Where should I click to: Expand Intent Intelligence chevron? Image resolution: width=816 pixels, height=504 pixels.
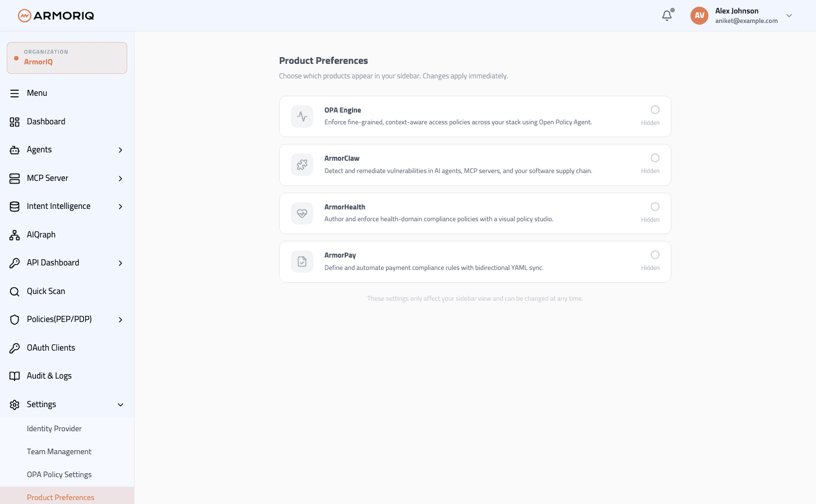coord(120,207)
